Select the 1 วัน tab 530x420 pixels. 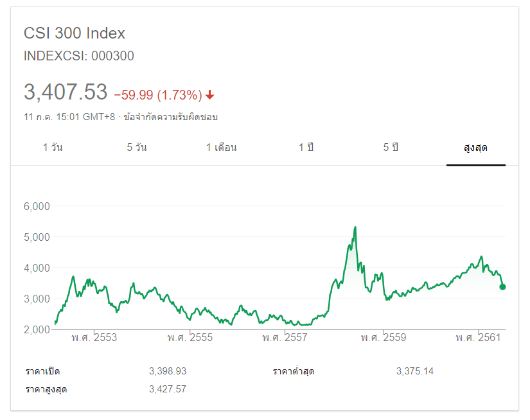coord(53,148)
